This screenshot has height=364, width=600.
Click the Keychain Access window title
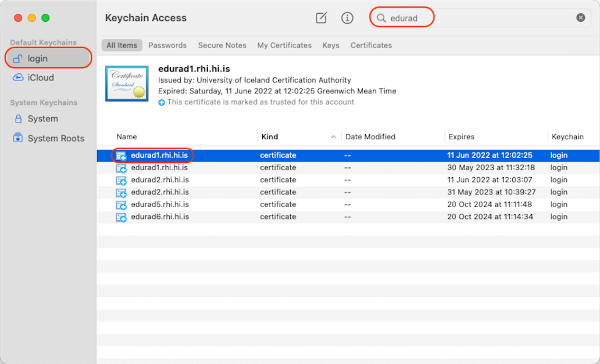pos(146,18)
